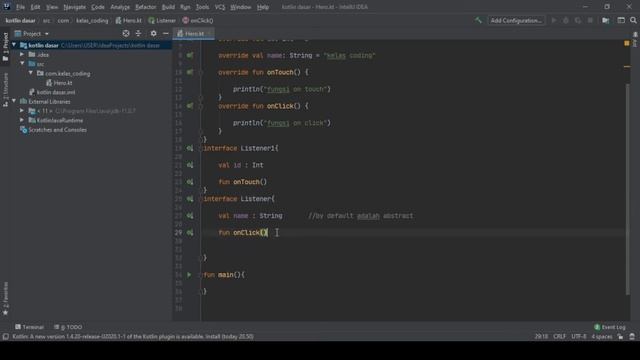
Task: Open the VCS menu
Action: (x=220, y=7)
